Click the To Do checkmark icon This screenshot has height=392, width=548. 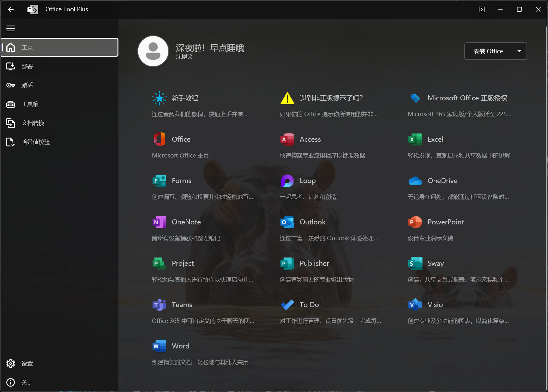click(287, 305)
